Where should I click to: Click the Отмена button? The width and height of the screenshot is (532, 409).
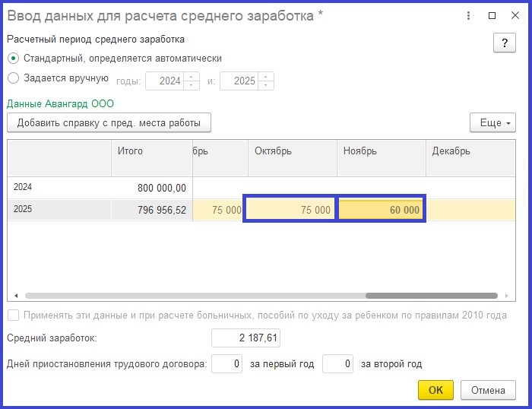tap(487, 390)
